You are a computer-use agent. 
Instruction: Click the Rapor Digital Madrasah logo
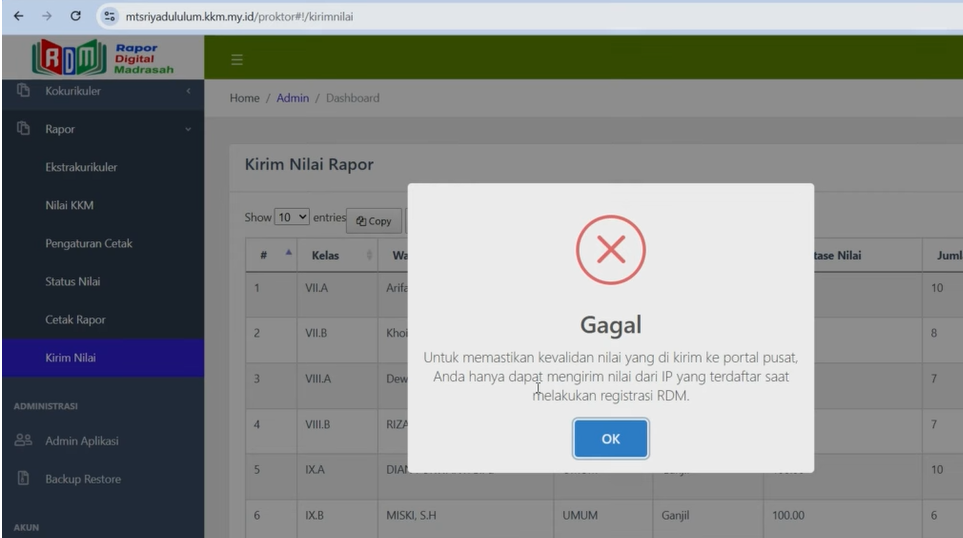coord(102,58)
